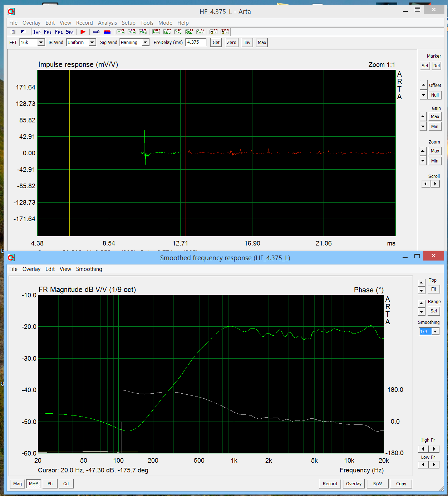Click the New file toolbar icon

(x=13, y=32)
